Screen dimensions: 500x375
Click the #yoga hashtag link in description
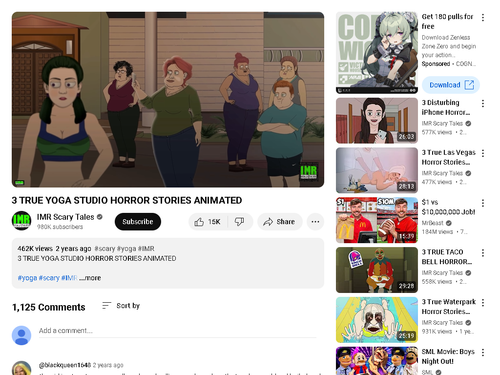pos(27,278)
